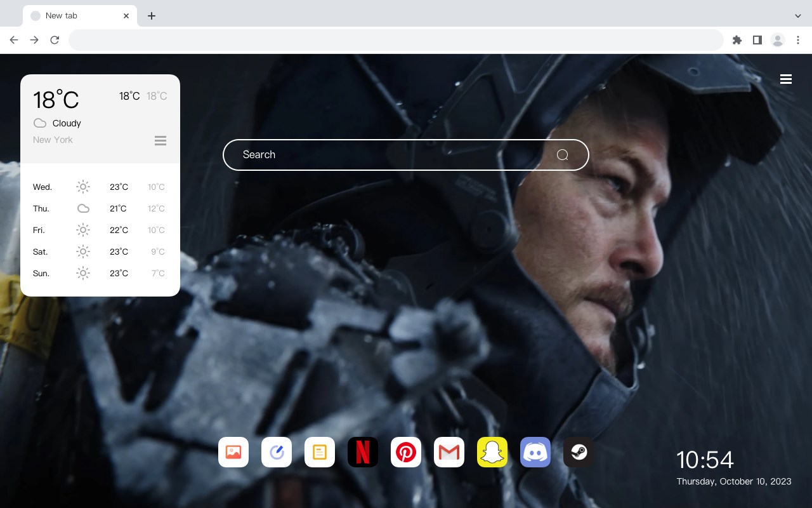Click the Cloudy weather condition

[67, 123]
